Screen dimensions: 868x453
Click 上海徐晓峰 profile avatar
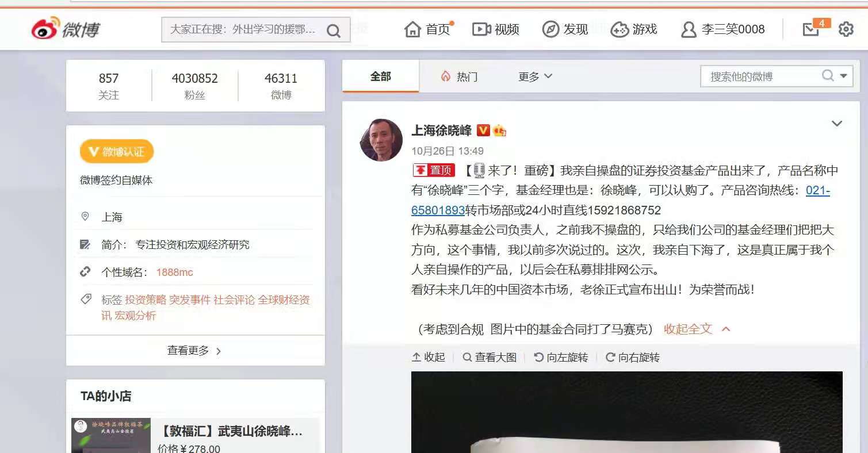(x=381, y=140)
